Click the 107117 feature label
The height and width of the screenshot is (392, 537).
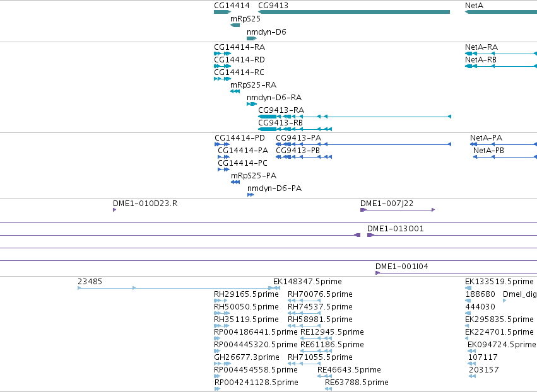(x=483, y=357)
